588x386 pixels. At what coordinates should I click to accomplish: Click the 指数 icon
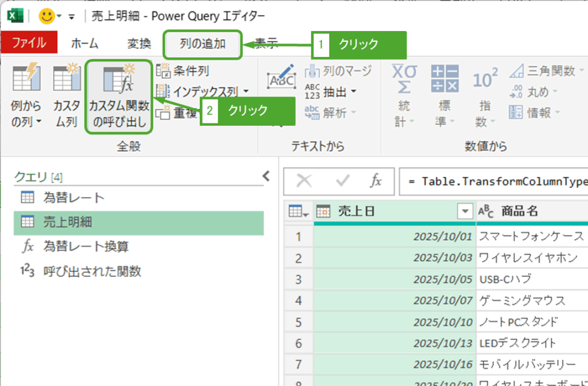[x=485, y=80]
